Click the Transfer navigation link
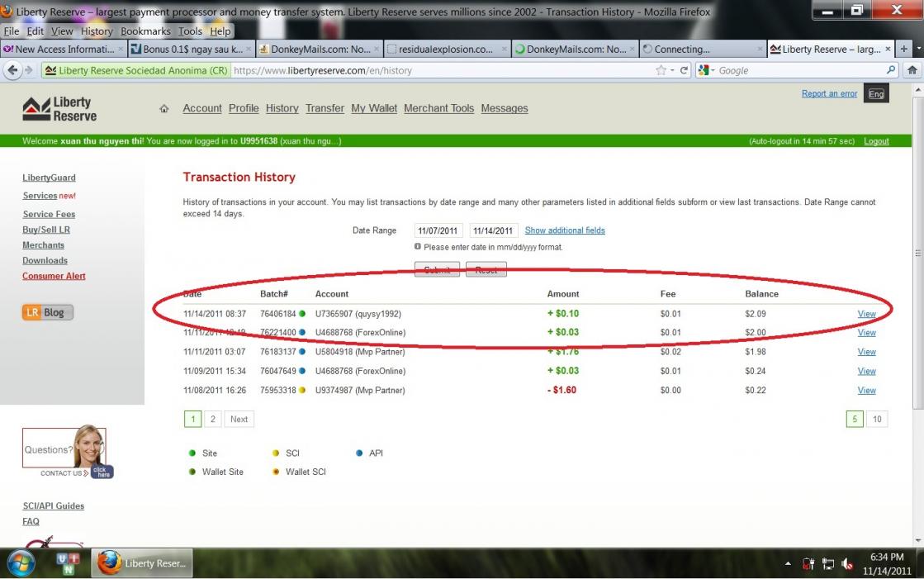Viewport: 924px width, 579px height. (x=325, y=108)
